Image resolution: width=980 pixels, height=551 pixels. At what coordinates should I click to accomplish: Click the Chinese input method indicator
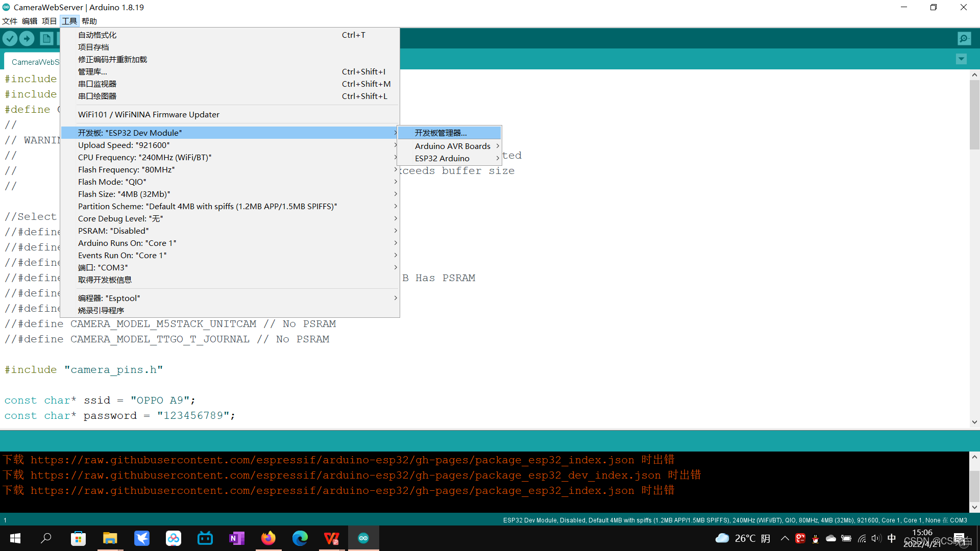pos(892,538)
